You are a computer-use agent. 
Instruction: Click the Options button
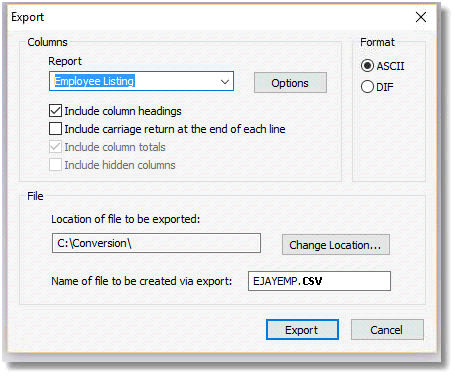coord(290,83)
